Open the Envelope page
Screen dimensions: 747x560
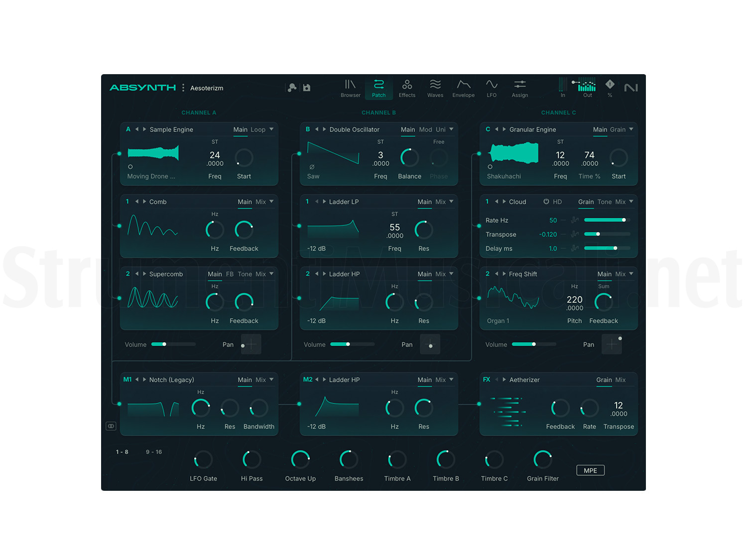click(464, 88)
